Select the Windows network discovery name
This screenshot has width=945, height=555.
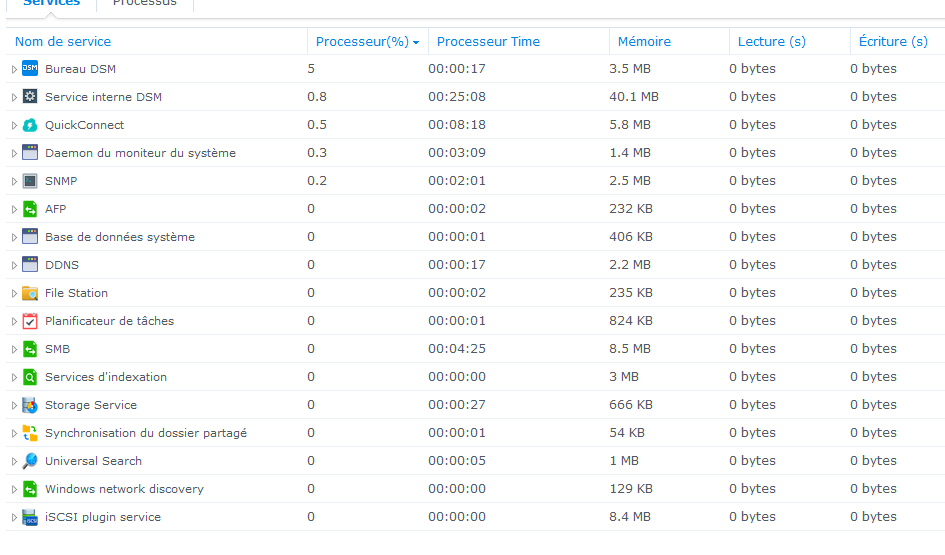[124, 489]
